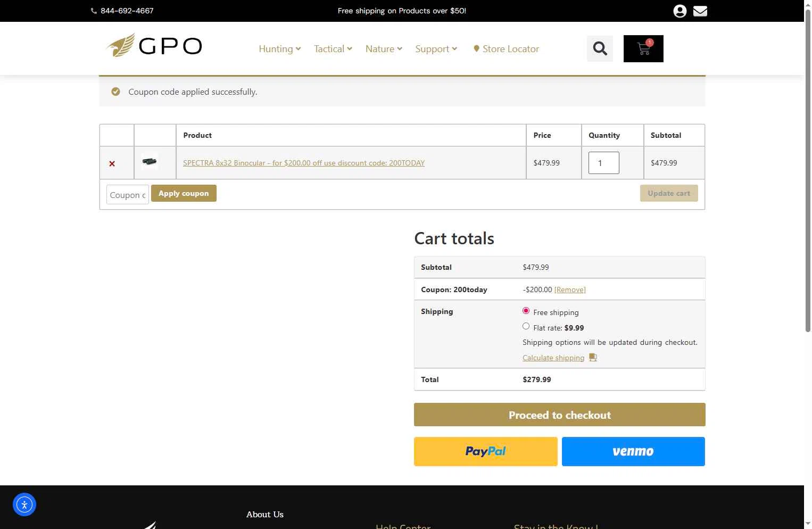Image resolution: width=812 pixels, height=529 pixels.
Task: Click the page vertical scrollbar
Action: tap(808, 170)
